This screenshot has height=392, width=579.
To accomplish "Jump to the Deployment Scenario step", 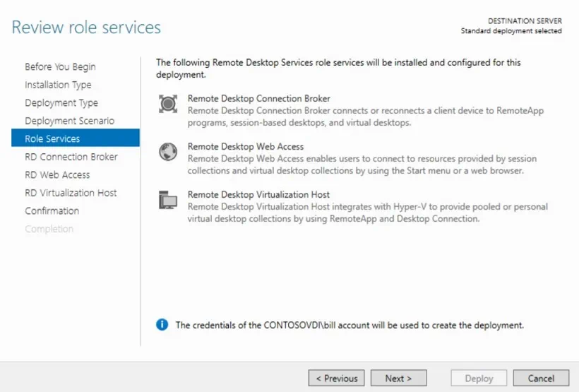I will [69, 121].
